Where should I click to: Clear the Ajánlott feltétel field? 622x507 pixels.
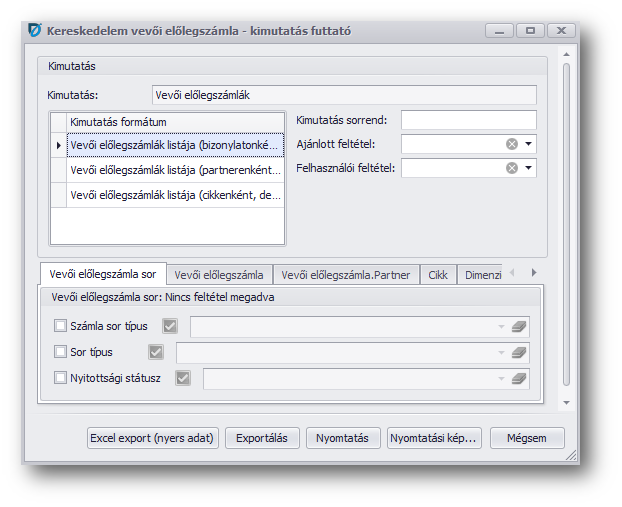512,144
